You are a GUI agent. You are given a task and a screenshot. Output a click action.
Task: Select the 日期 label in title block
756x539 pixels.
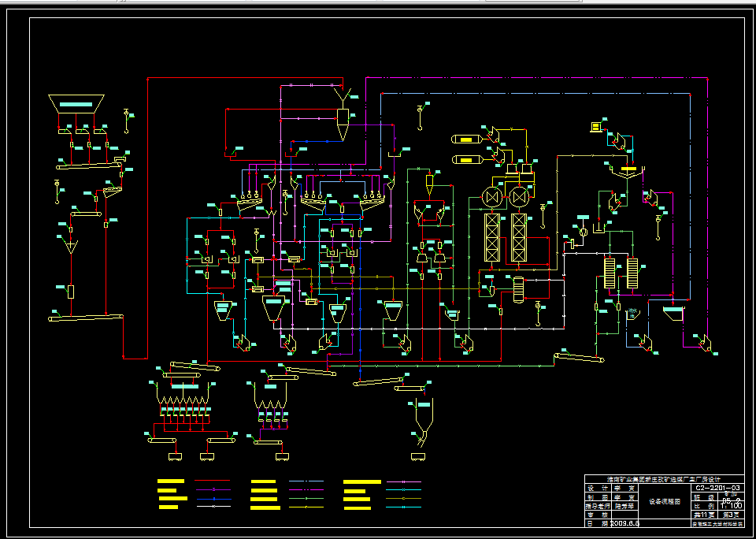tap(598, 523)
